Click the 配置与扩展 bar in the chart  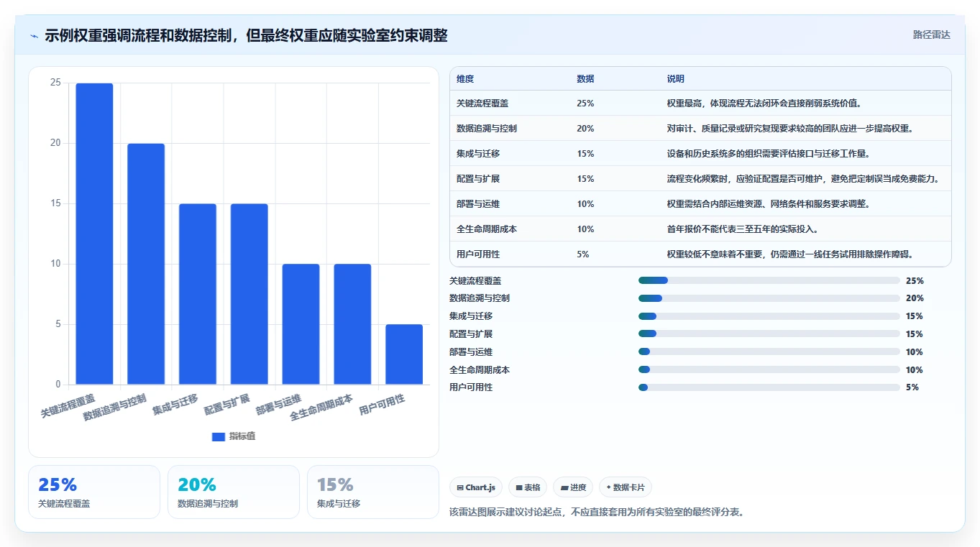tap(249, 294)
